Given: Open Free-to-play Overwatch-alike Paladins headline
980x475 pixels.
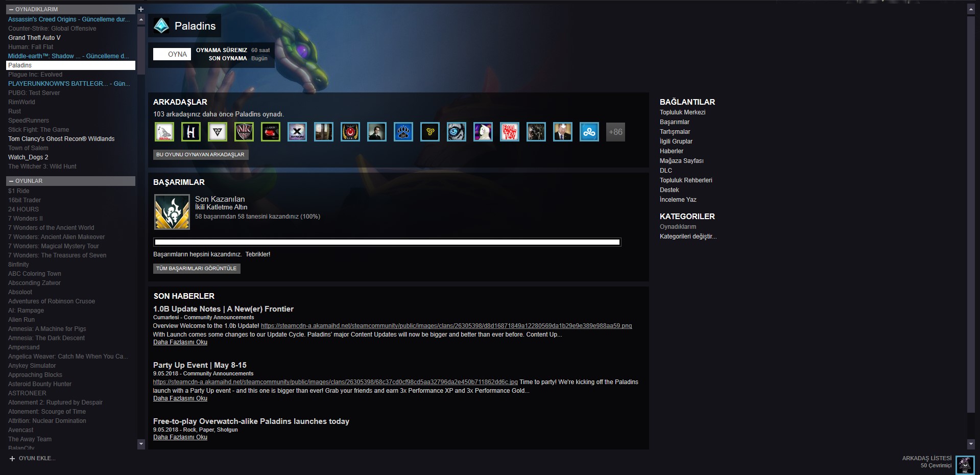Looking at the screenshot, I should click(x=251, y=421).
